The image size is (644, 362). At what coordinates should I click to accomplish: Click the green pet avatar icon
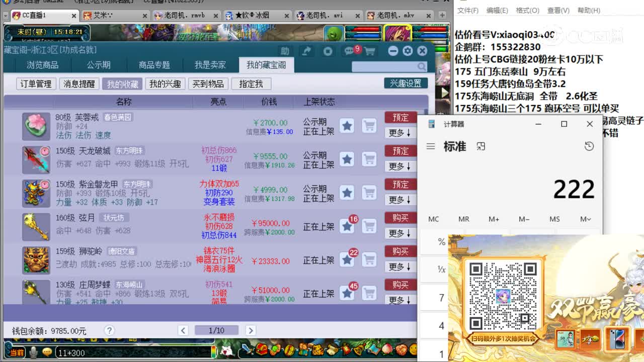click(333, 34)
